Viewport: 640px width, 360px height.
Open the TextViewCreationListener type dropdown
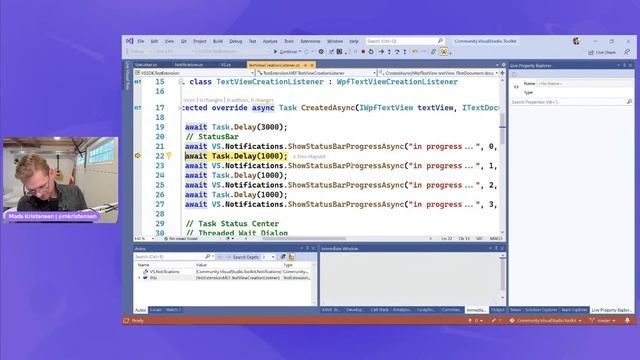click(x=375, y=73)
